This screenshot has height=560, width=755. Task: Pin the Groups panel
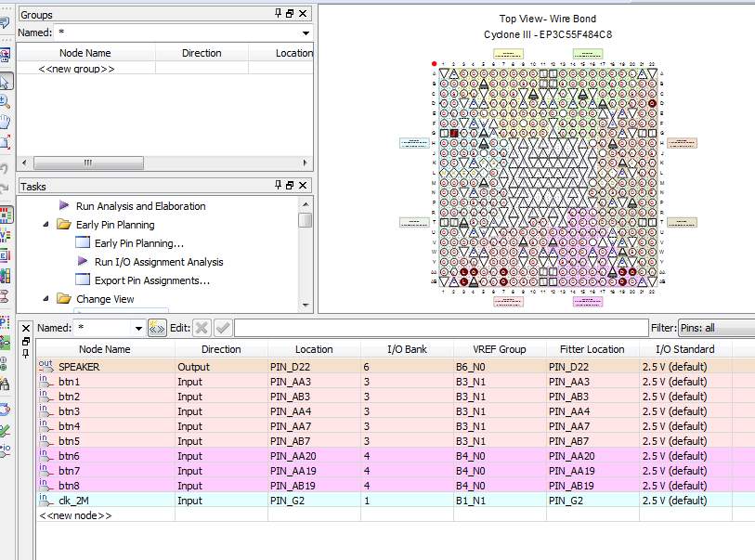278,14
